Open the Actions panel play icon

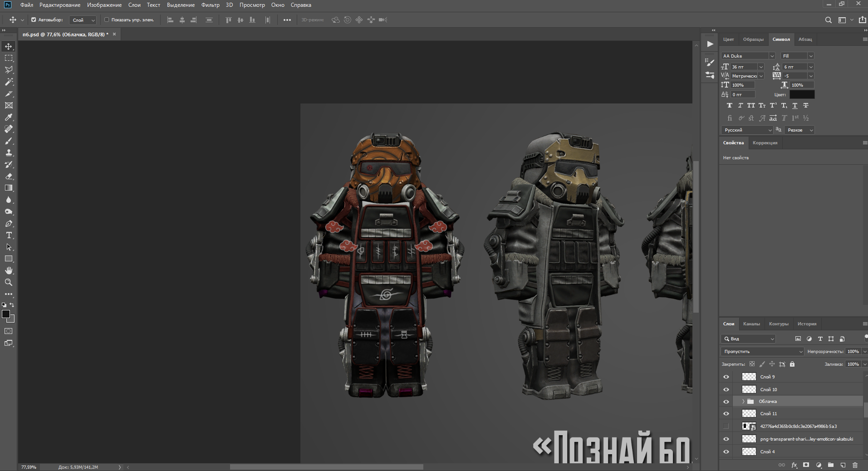[710, 44]
